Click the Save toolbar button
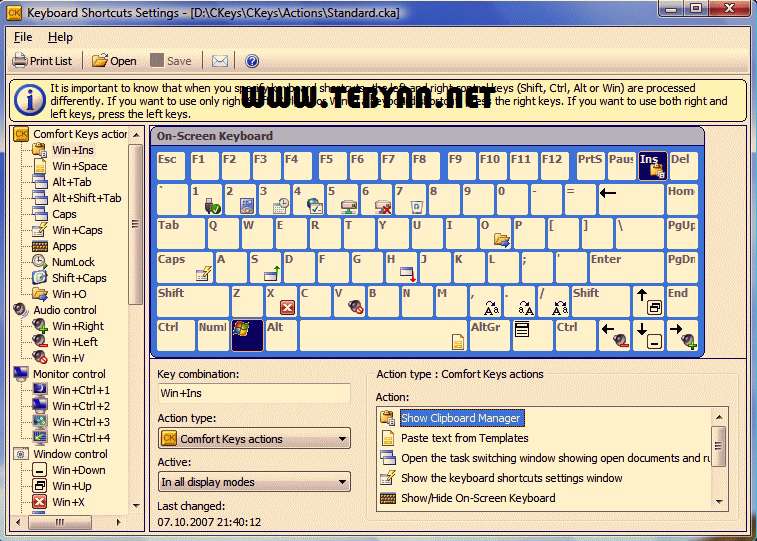 point(170,61)
